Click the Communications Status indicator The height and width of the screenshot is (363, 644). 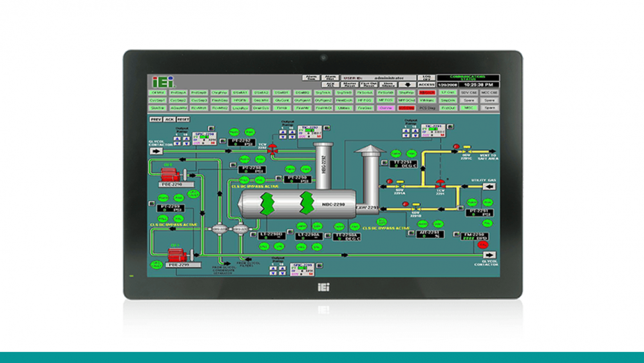click(468, 78)
